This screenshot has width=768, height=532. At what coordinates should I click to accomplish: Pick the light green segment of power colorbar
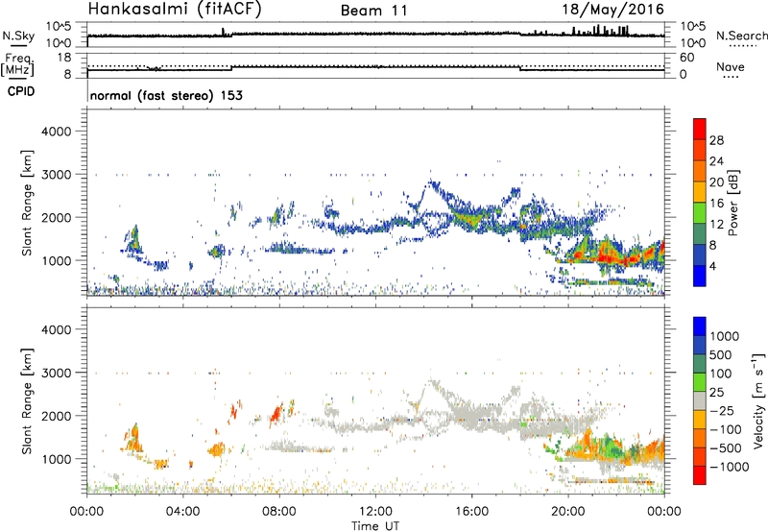coord(700,213)
